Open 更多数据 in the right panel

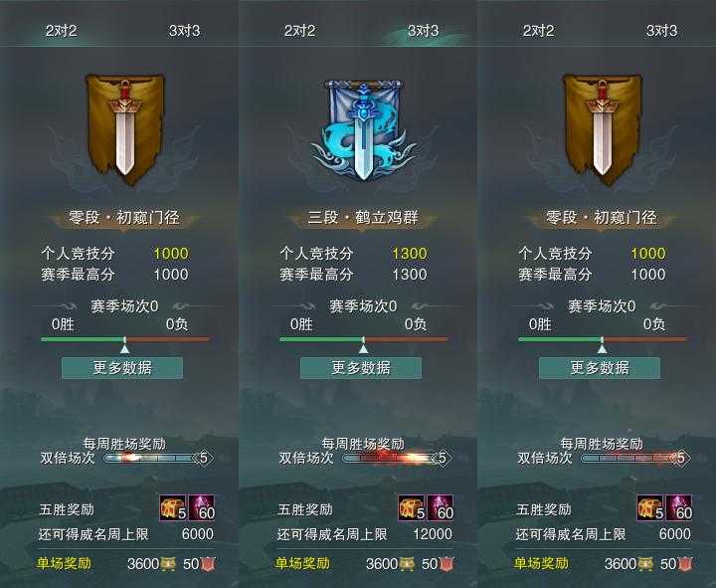[600, 368]
